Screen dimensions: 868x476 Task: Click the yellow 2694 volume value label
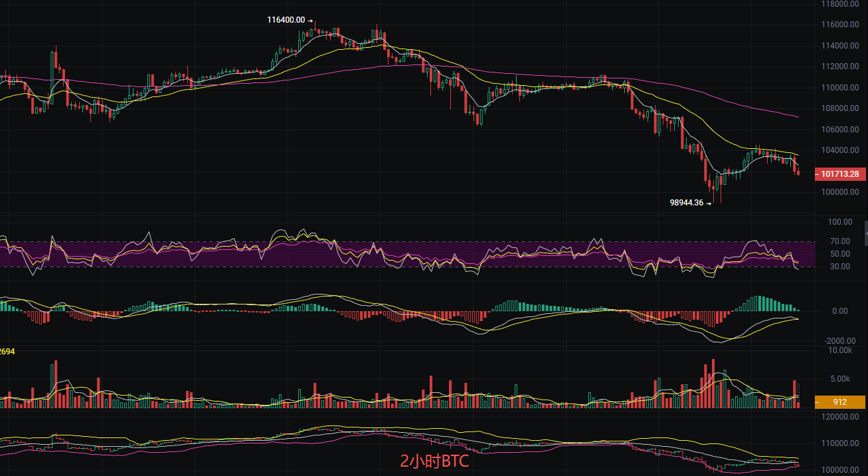point(8,351)
